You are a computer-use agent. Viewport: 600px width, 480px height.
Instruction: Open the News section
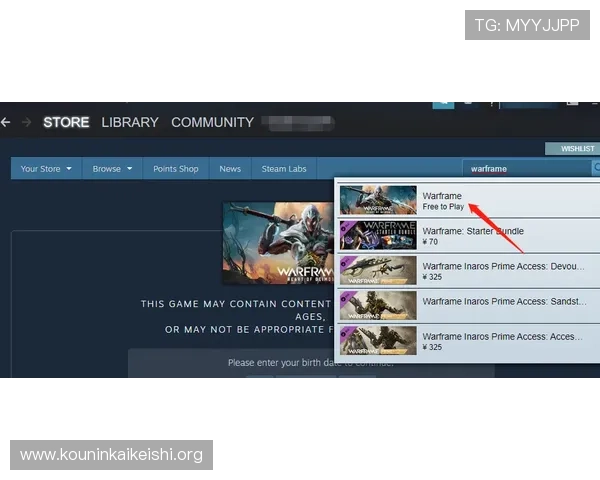pyautogui.click(x=230, y=169)
